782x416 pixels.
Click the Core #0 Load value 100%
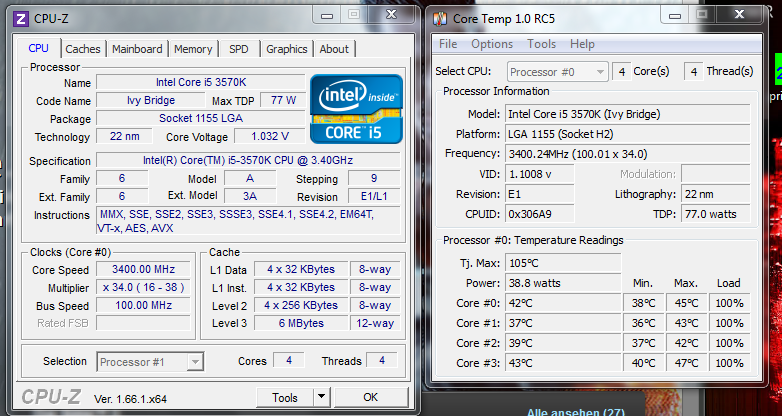[730, 303]
